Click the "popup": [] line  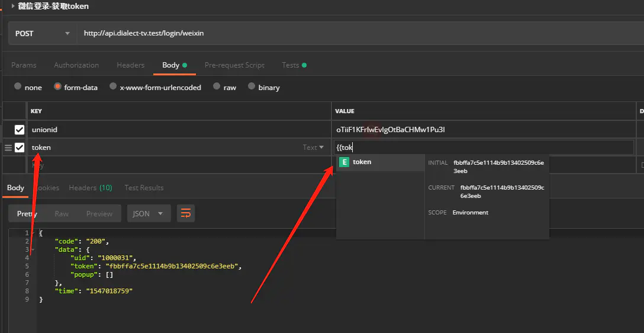(92, 274)
